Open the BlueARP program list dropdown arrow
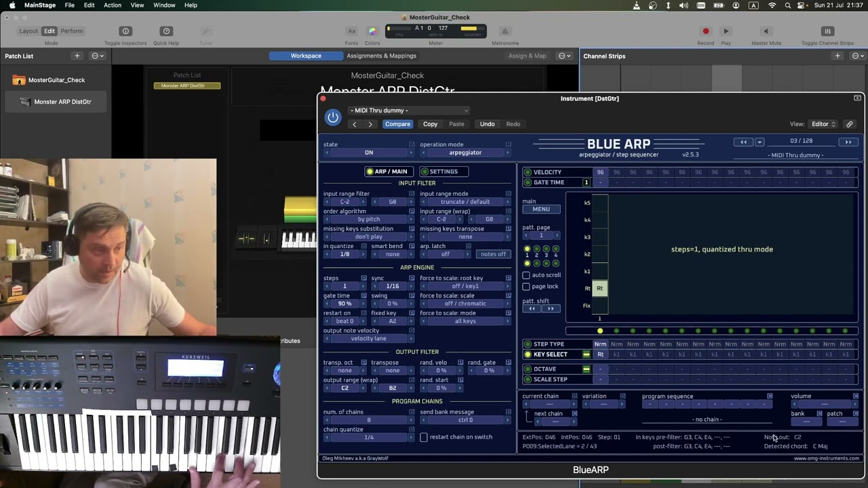Viewport: 868px width, 488px height. click(x=759, y=142)
